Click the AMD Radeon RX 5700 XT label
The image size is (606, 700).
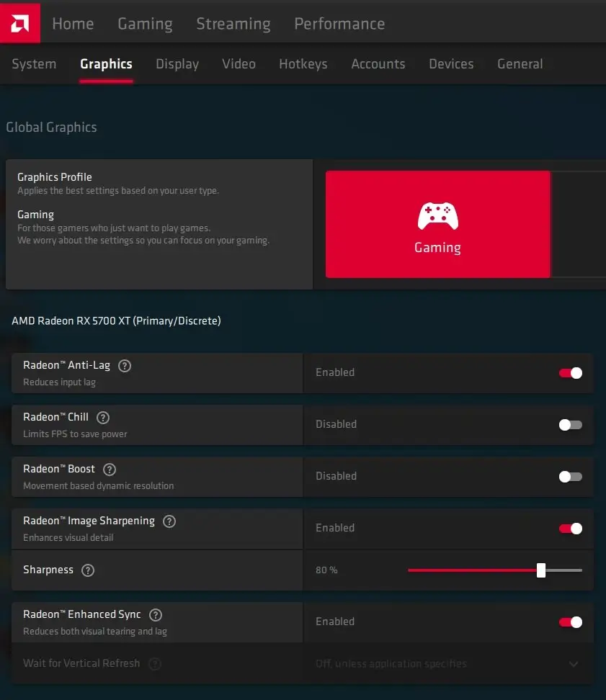click(116, 320)
